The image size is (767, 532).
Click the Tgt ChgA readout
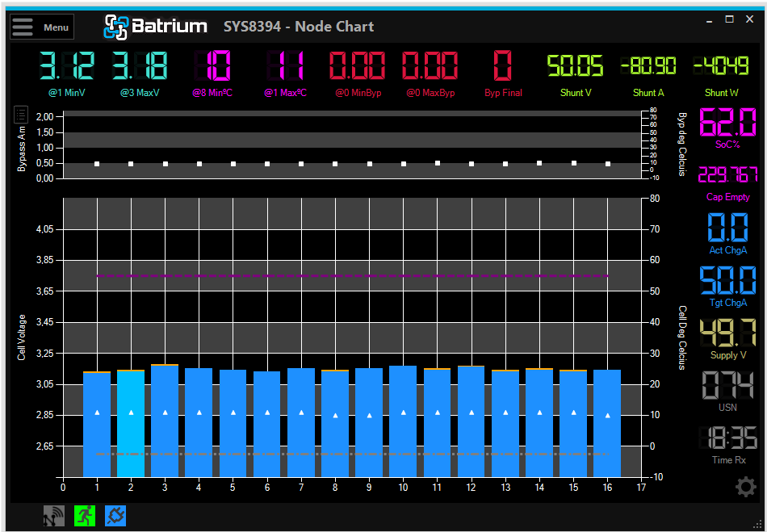tap(727, 281)
